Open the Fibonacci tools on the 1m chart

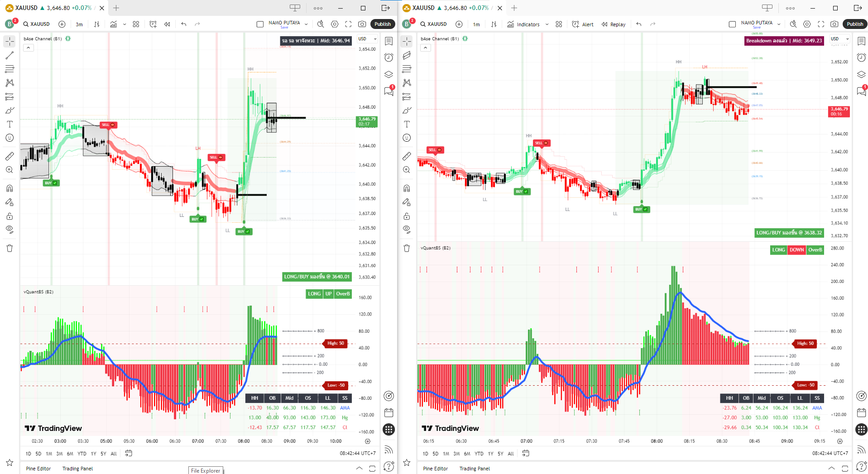[407, 69]
